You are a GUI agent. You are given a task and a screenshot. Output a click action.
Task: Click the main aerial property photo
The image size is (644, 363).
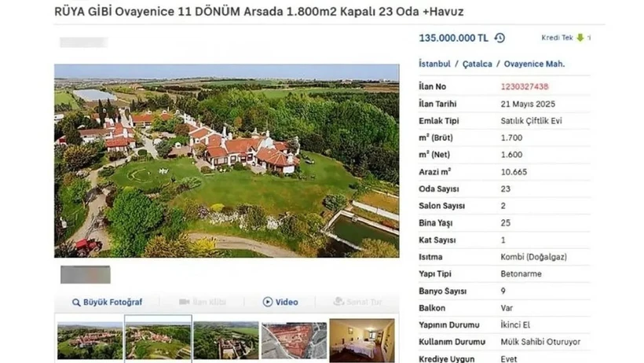point(227,161)
